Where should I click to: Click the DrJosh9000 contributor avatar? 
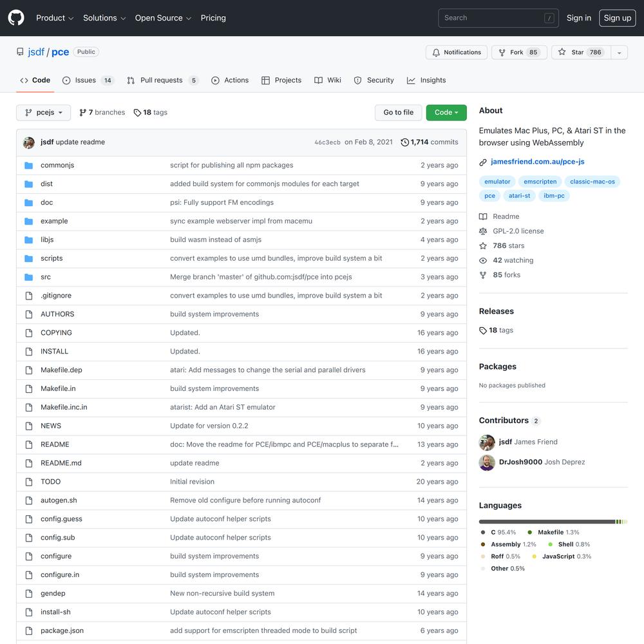coord(487,462)
